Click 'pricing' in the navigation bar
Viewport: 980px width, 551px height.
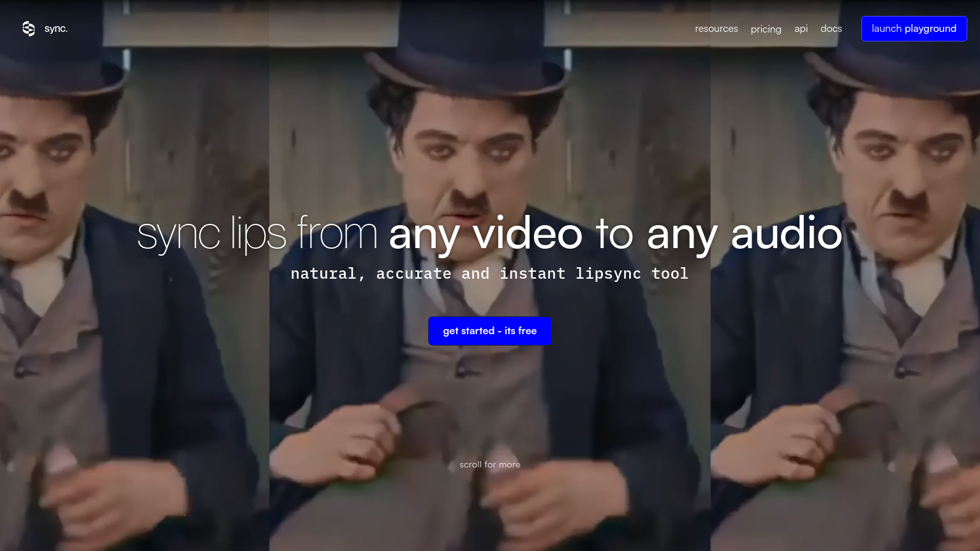[766, 29]
